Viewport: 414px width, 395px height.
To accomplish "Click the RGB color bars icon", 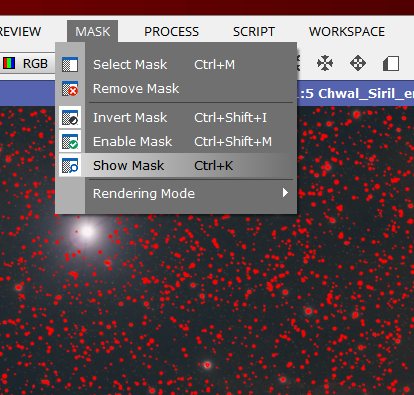I will 9,63.
